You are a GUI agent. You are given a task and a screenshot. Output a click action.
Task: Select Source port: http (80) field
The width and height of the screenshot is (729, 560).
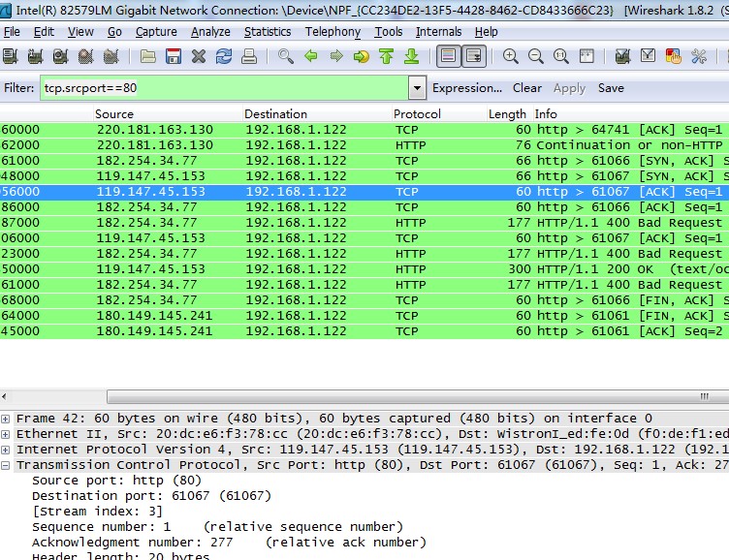coord(116,480)
